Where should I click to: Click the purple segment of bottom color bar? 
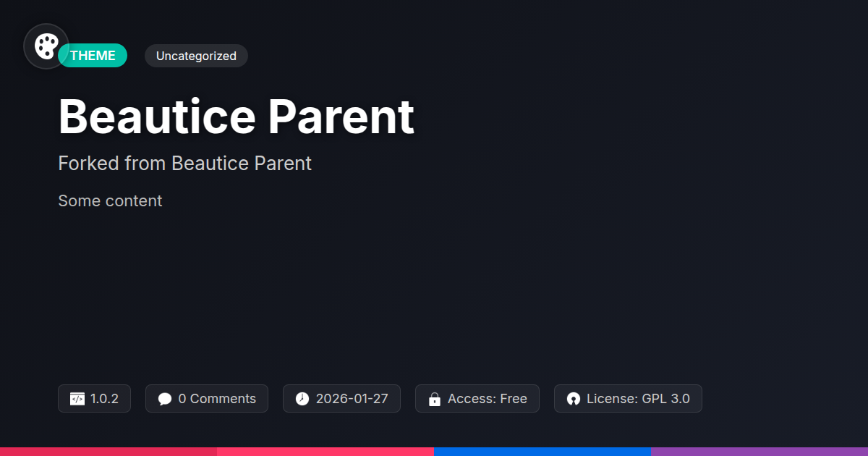[x=759, y=452]
